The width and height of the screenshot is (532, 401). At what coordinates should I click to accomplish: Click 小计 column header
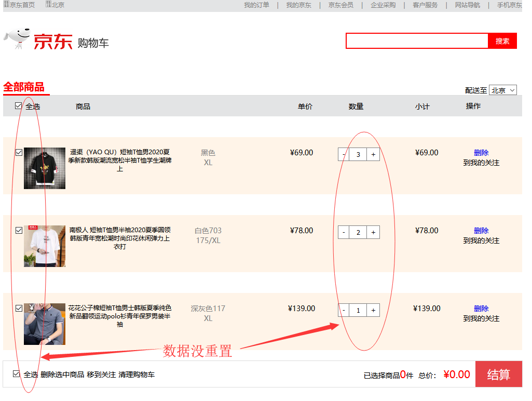click(422, 106)
